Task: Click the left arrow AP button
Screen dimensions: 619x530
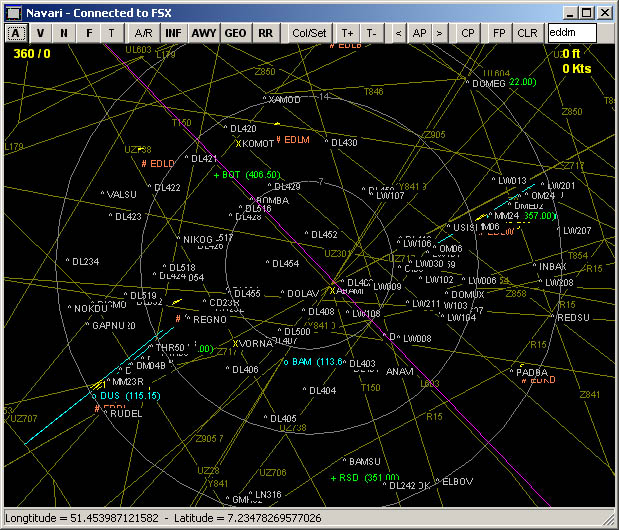Action: coord(399,33)
